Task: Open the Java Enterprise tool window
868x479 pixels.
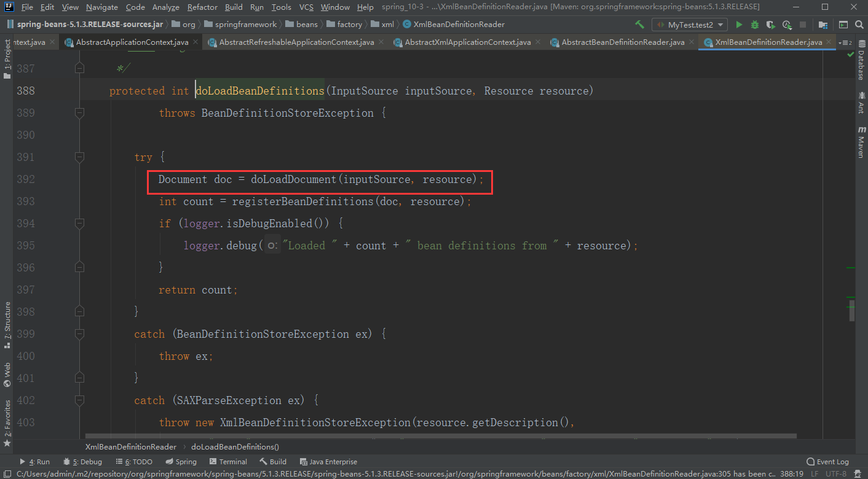Action: pos(328,462)
